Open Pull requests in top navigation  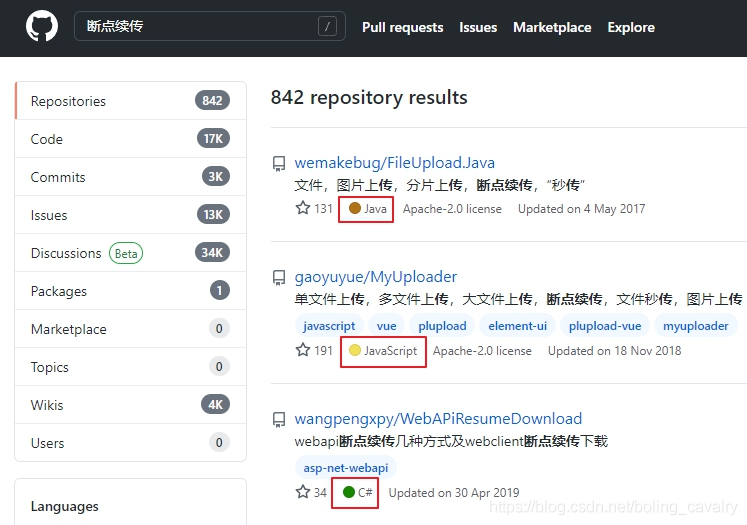pyautogui.click(x=403, y=27)
